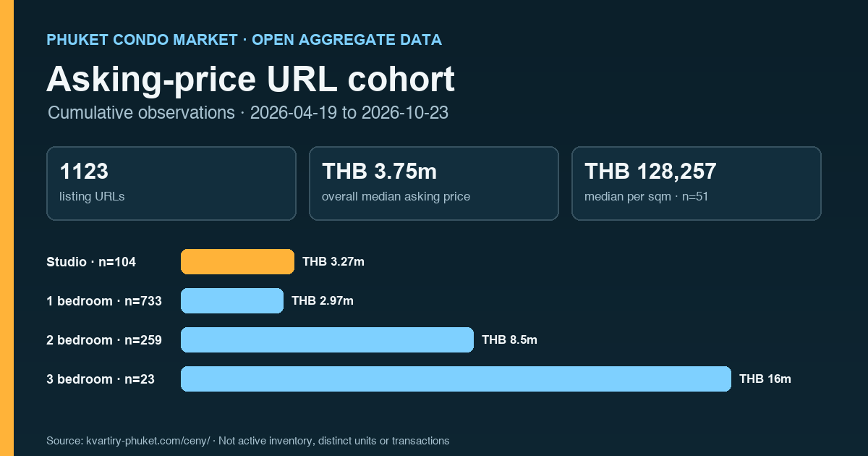Click the orange vertical accent stripe
868x456 pixels.
tap(7, 228)
